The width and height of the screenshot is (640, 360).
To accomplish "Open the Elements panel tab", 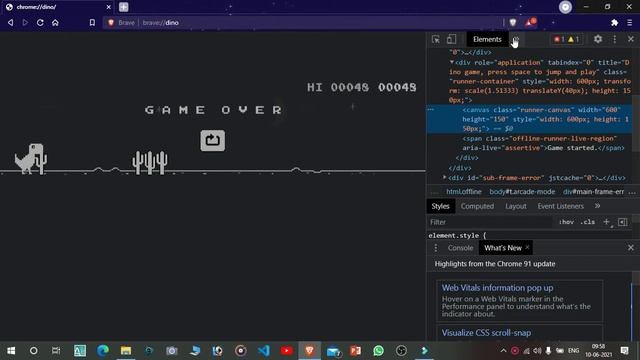I will tap(487, 39).
